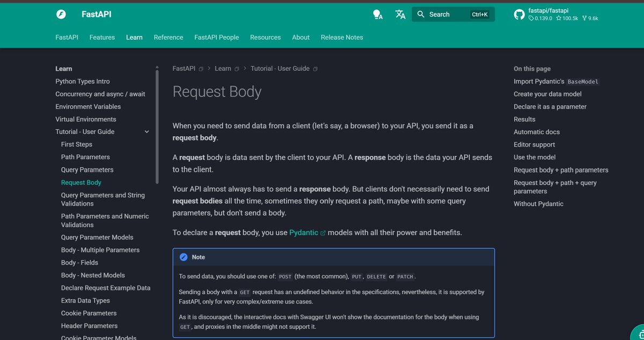Viewport: 644px width, 340px height.
Task: Open Declare Request Example Data page
Action: [x=106, y=288]
